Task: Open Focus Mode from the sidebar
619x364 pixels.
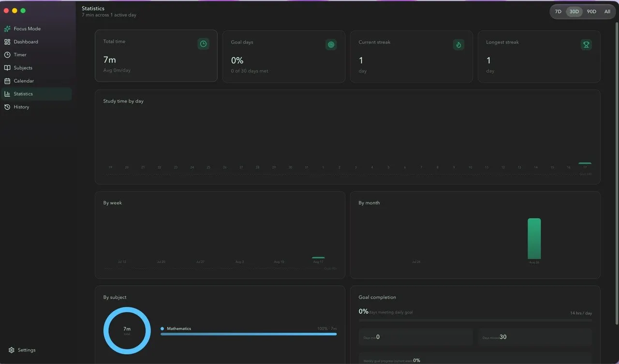Action: (x=36, y=29)
